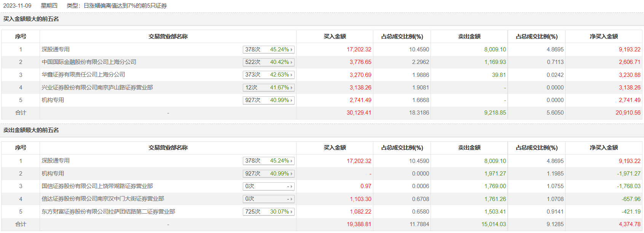Click the arrow icon beside 41.67%
The image size is (644, 233).
[292, 88]
